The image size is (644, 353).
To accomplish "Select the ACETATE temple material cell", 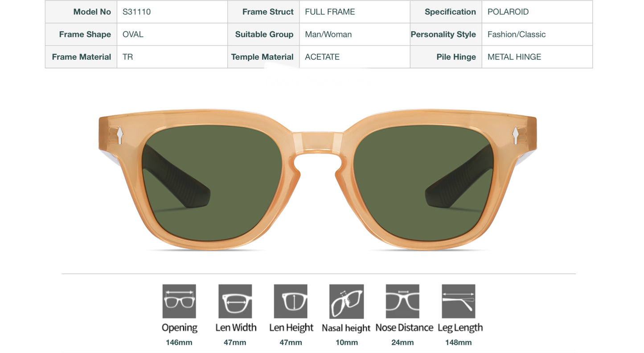I will [x=322, y=57].
